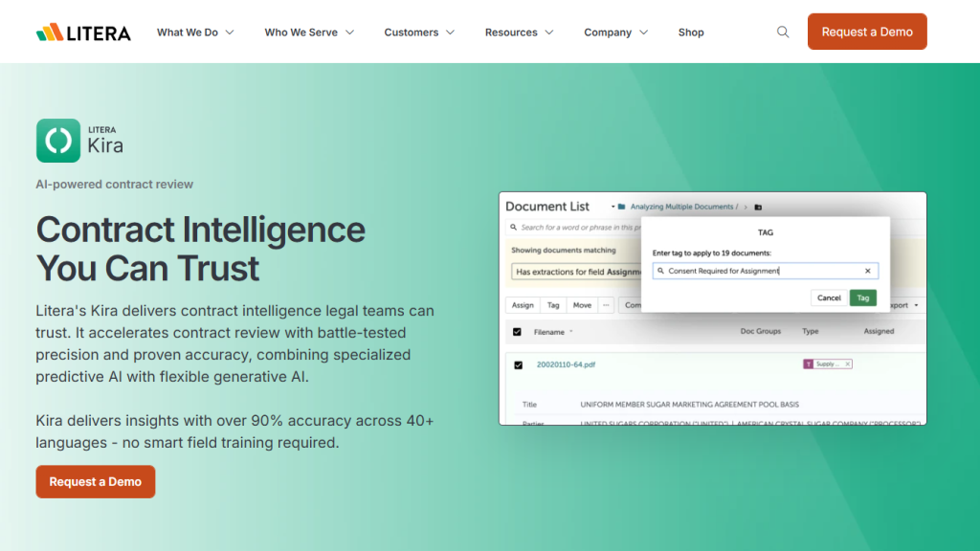Click Request a Demo in the header
This screenshot has height=551, width=980.
pos(867,32)
